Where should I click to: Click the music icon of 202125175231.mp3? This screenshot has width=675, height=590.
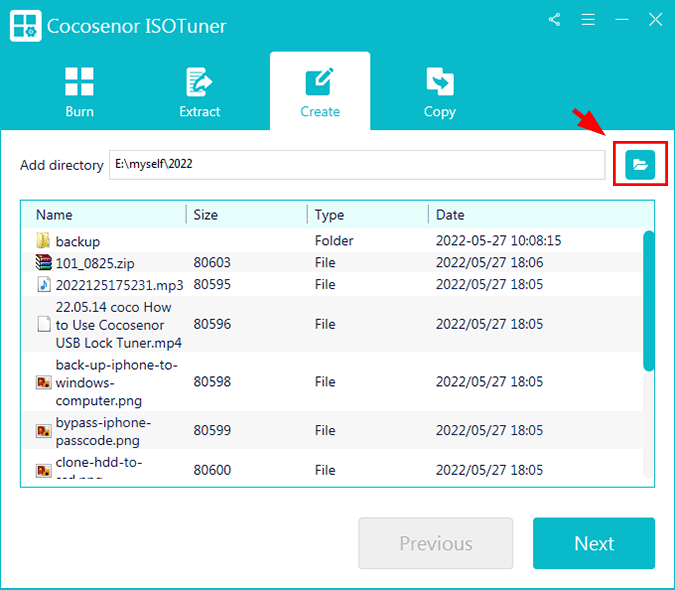click(43, 284)
